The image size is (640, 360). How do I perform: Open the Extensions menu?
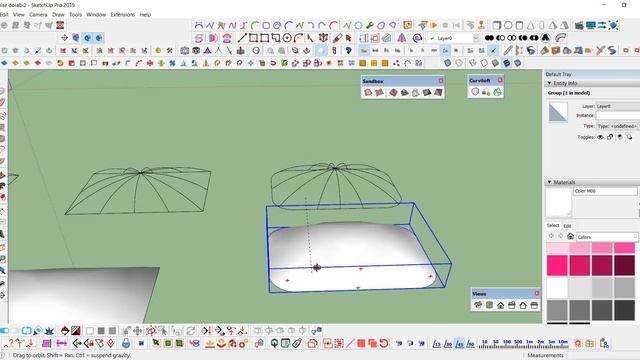(122, 14)
